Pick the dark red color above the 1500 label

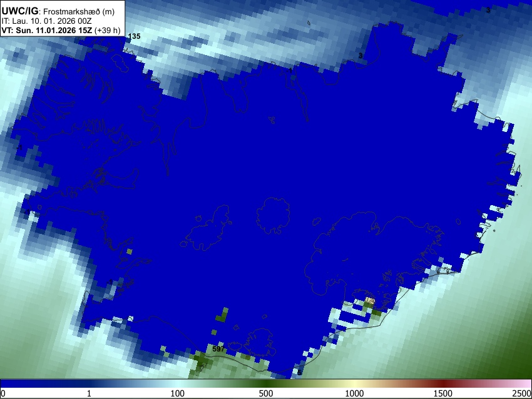point(442,383)
